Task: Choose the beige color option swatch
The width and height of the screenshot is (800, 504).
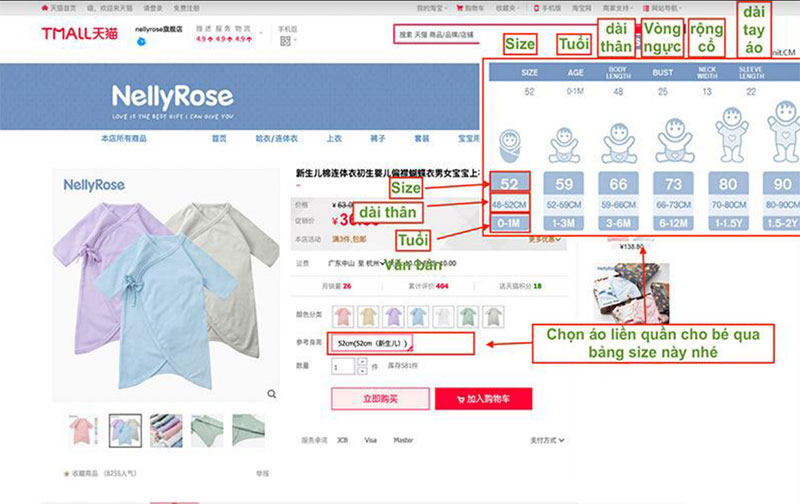Action: tap(368, 316)
